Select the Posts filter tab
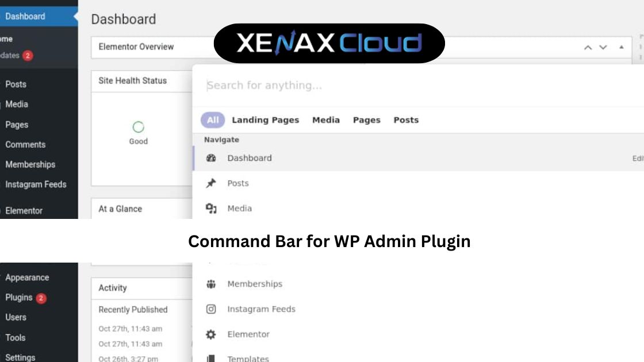Viewport: 644px width, 362px height. click(x=406, y=120)
